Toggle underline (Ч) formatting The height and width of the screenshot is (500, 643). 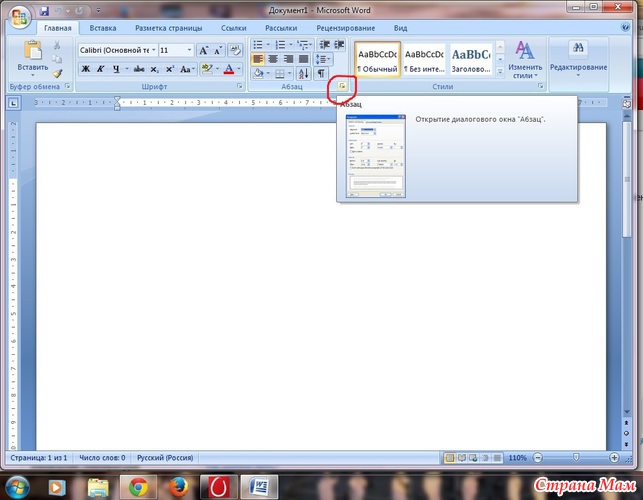click(x=116, y=69)
